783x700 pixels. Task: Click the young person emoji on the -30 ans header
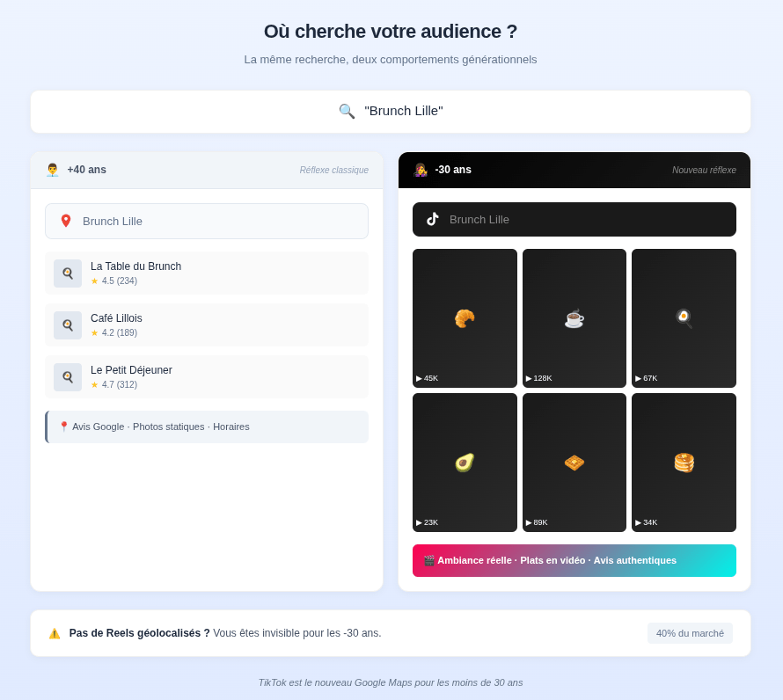[421, 170]
